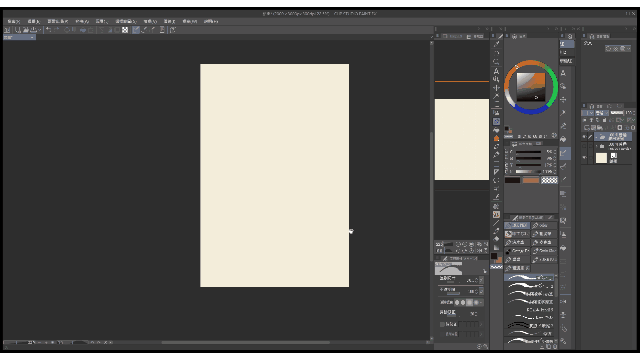This screenshot has height=360, width=640.
Task: Select the diamond-shaped Eraser tool icon
Action: tap(496, 239)
